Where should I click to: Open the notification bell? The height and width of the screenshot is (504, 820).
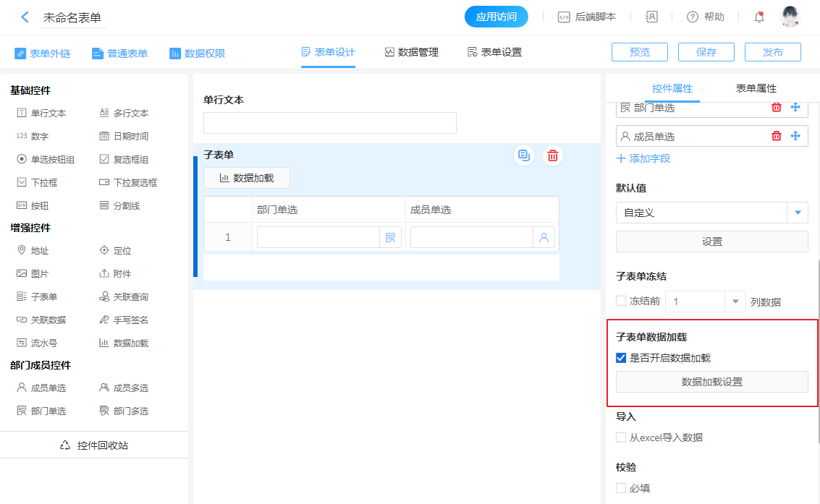click(758, 17)
